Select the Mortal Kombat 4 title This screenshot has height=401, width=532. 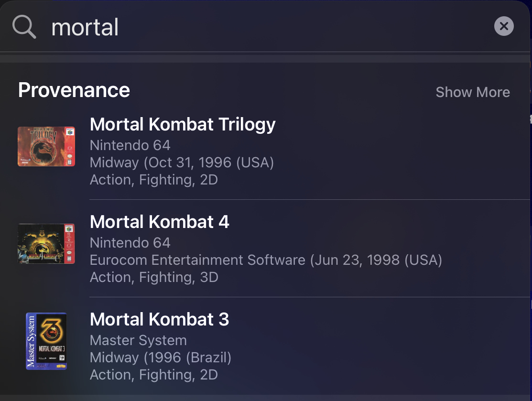click(x=160, y=222)
